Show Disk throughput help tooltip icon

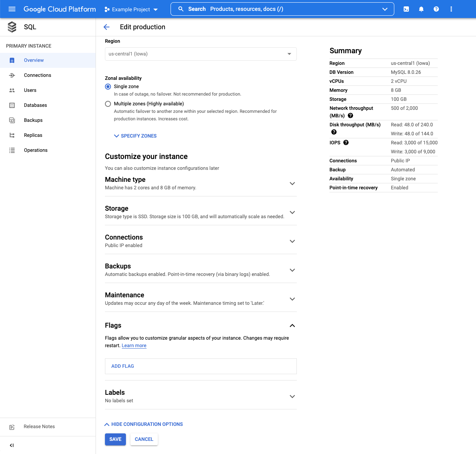point(334,132)
